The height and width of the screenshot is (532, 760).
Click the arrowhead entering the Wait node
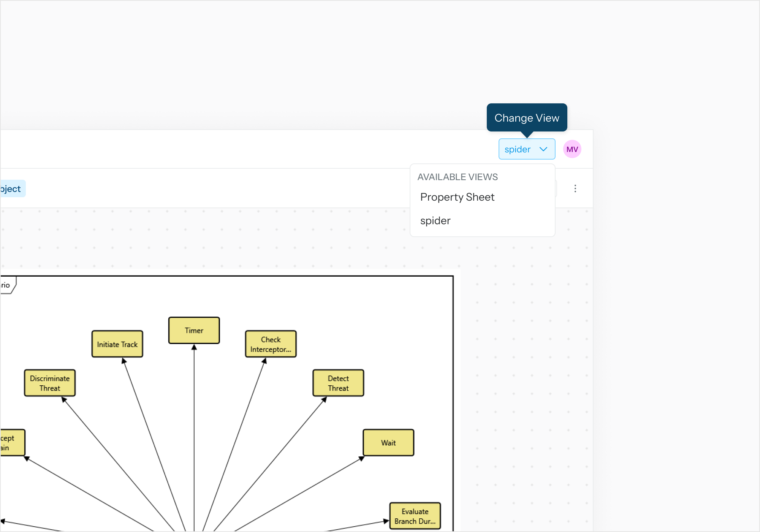click(x=361, y=459)
